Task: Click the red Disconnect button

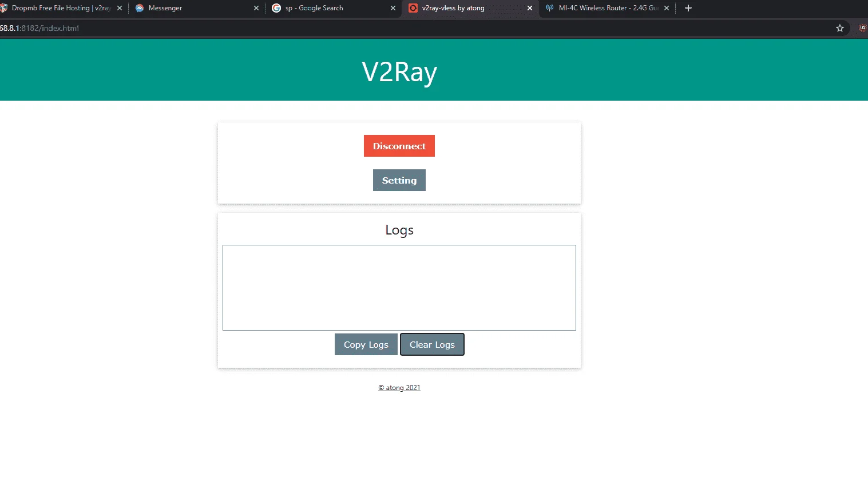Action: coord(399,146)
